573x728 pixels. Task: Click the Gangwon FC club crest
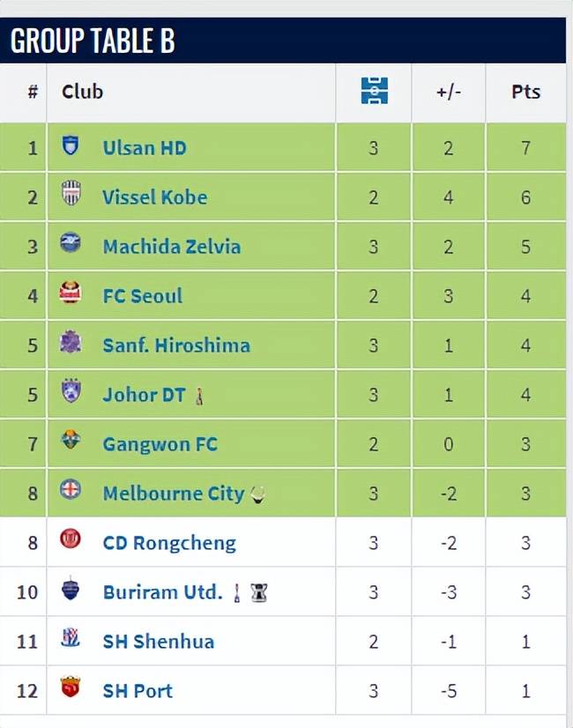pyautogui.click(x=71, y=442)
